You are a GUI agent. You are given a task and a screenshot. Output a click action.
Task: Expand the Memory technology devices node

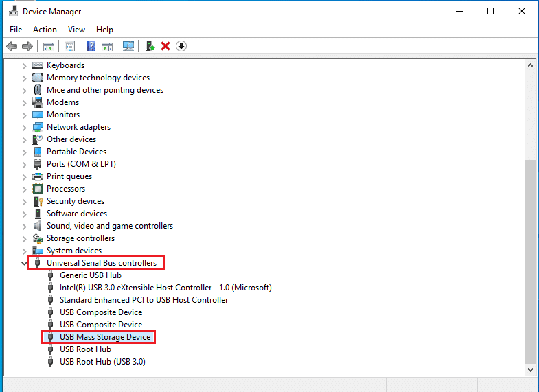25,78
